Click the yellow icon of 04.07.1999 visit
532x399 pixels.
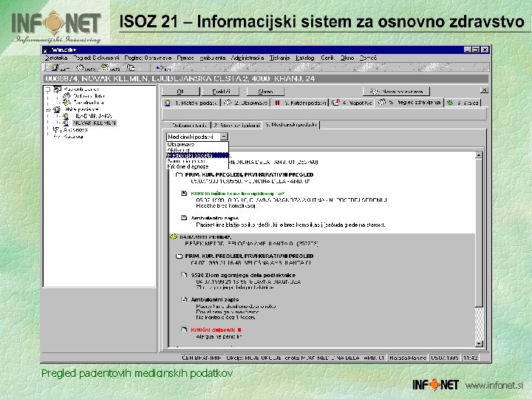pos(174,237)
